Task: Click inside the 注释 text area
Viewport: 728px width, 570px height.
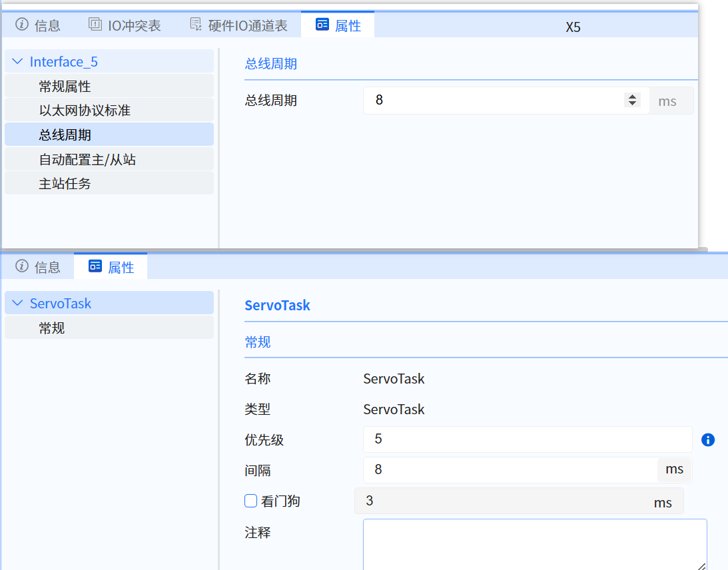Action: point(533,543)
